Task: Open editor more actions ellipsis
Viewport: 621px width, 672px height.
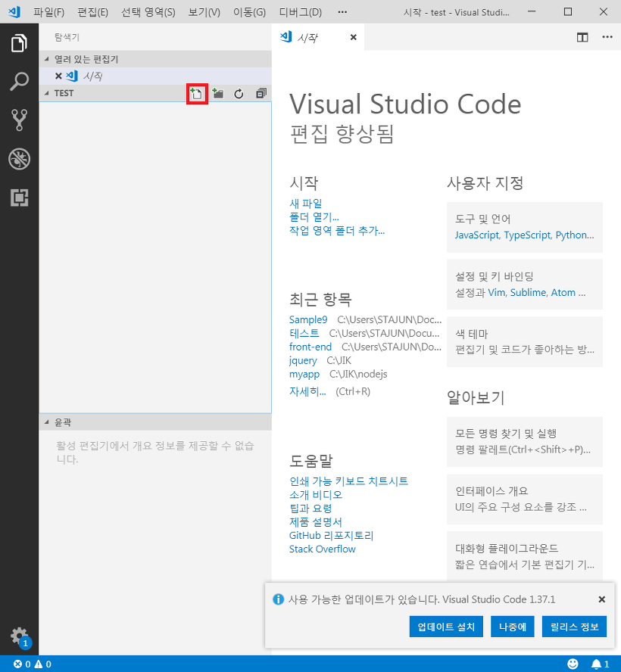Action: pos(607,37)
